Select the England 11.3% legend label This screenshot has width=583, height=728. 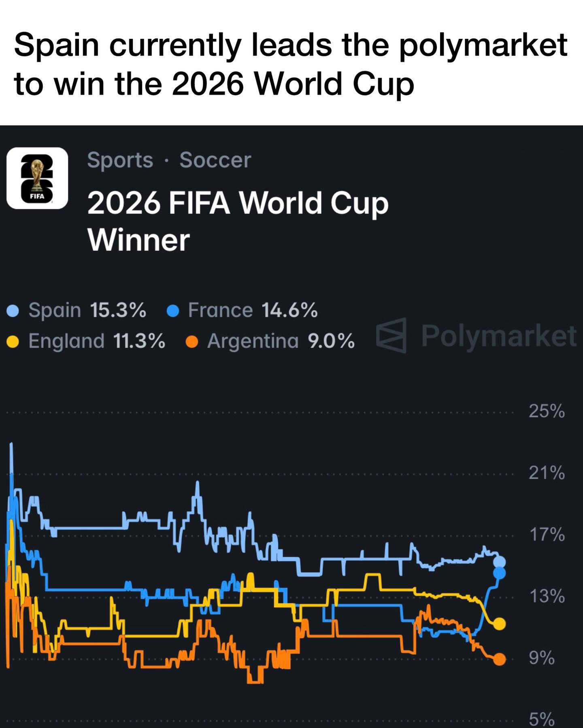click(x=97, y=341)
